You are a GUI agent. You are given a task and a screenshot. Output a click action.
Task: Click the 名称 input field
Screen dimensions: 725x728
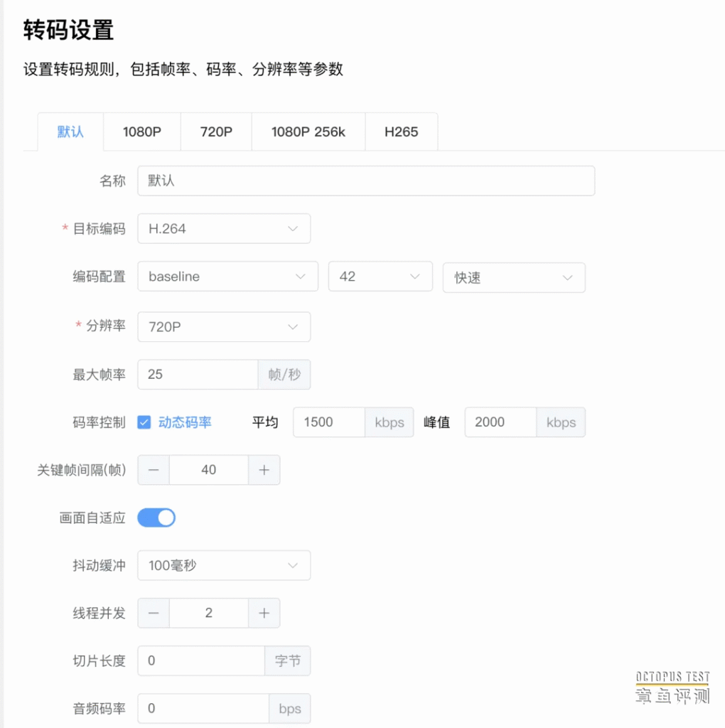(366, 181)
